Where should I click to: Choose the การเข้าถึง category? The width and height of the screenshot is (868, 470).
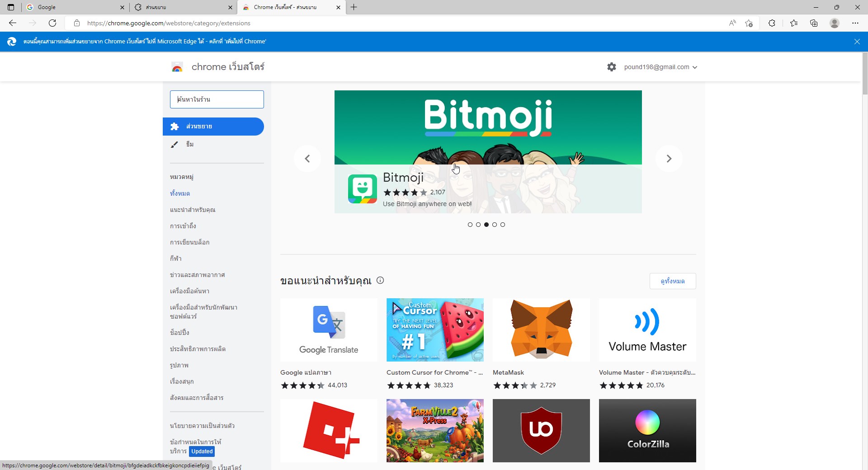(183, 226)
